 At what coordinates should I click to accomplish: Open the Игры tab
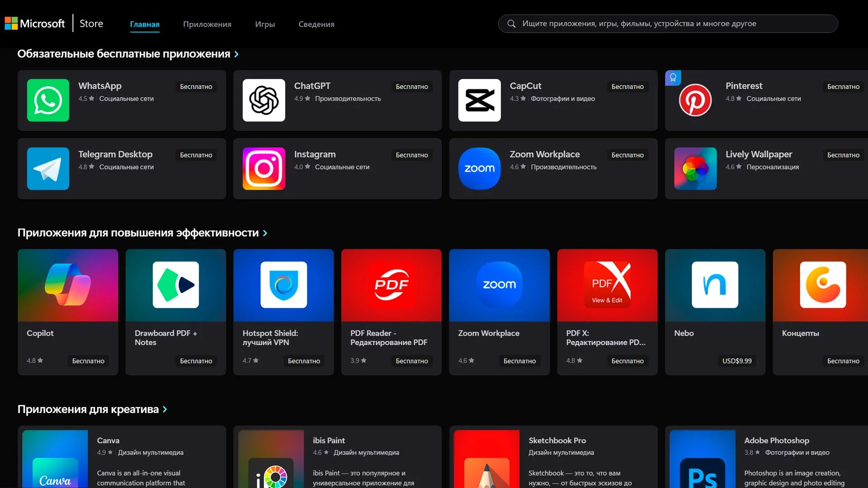[x=265, y=24]
